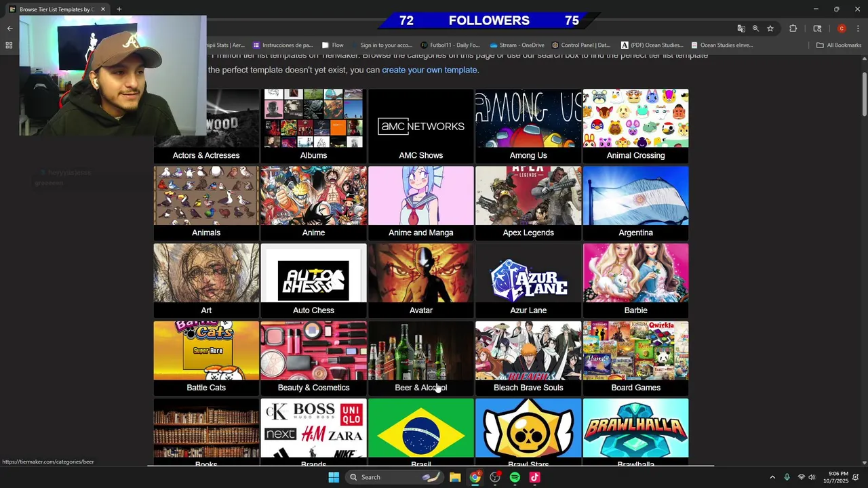Image resolution: width=868 pixels, height=488 pixels.
Task: Open the Argentina category
Action: (x=635, y=203)
